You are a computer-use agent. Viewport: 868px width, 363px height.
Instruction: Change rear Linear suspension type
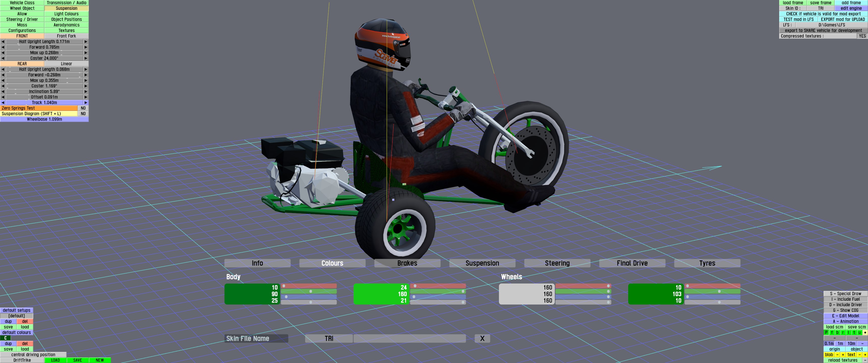tap(66, 64)
